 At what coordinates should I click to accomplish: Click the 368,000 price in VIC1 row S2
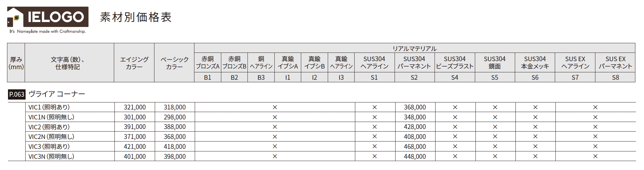click(415, 107)
